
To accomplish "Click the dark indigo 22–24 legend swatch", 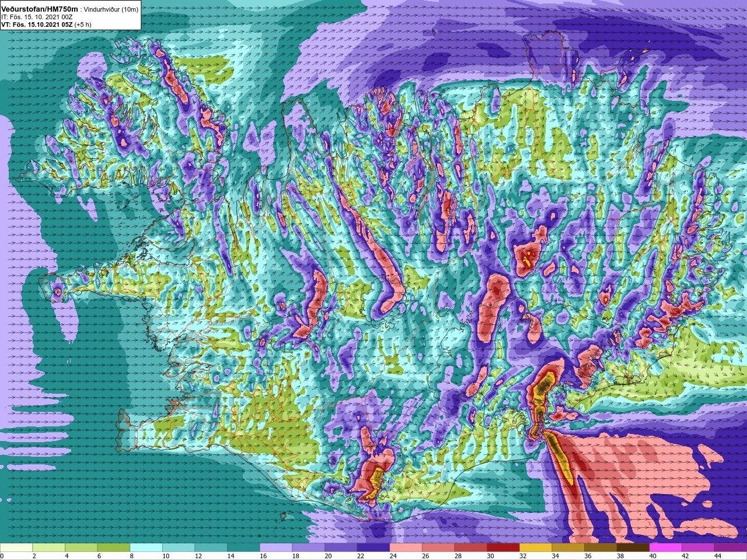I will point(373,548).
